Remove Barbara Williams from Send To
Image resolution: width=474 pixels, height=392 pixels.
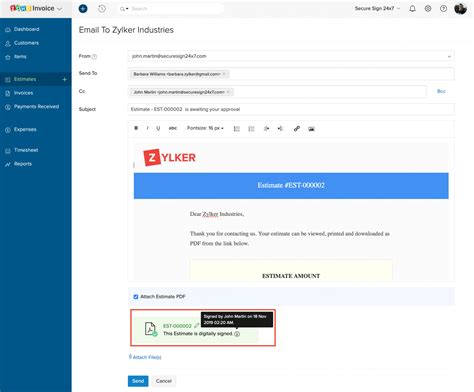(x=224, y=74)
